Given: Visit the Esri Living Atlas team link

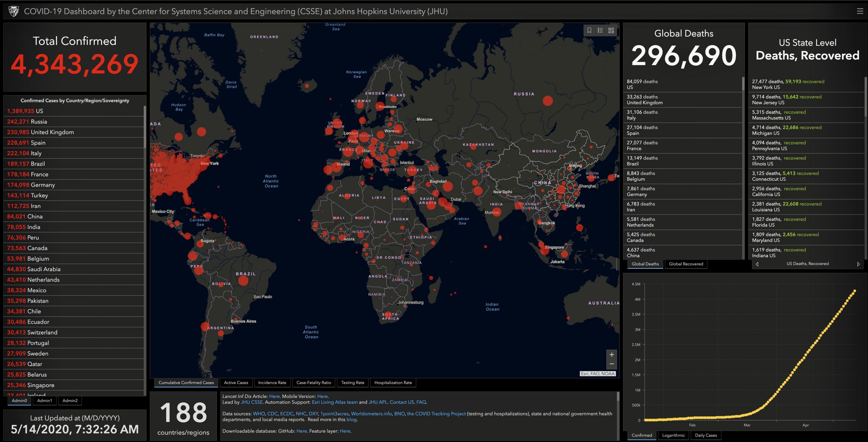Looking at the screenshot, I should (x=335, y=402).
